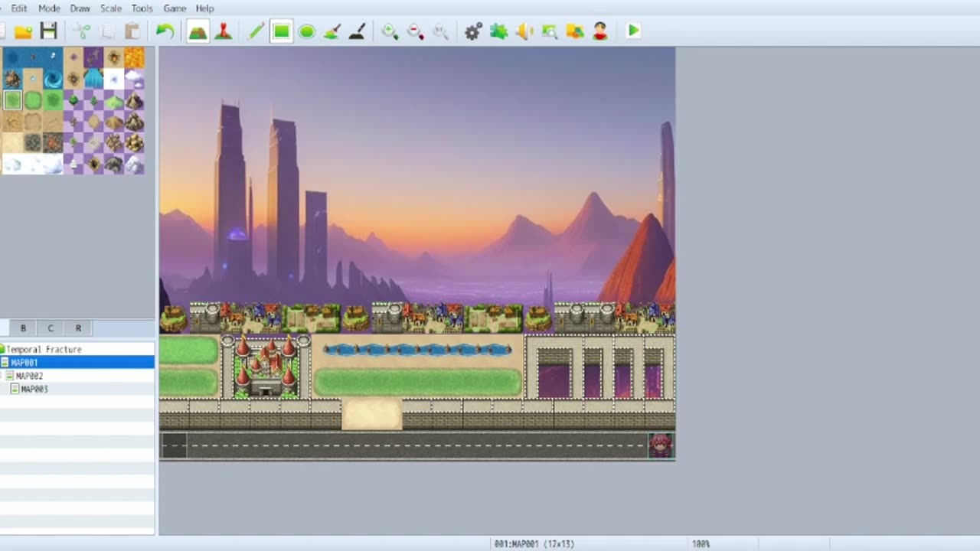The image size is (980, 551).
Task: Select Temporal Fracture project root
Action: click(x=44, y=349)
